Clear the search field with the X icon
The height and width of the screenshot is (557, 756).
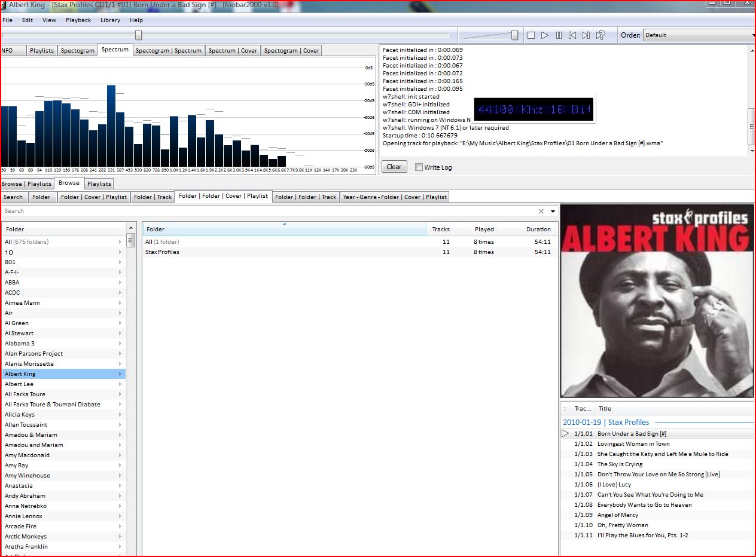click(x=541, y=211)
